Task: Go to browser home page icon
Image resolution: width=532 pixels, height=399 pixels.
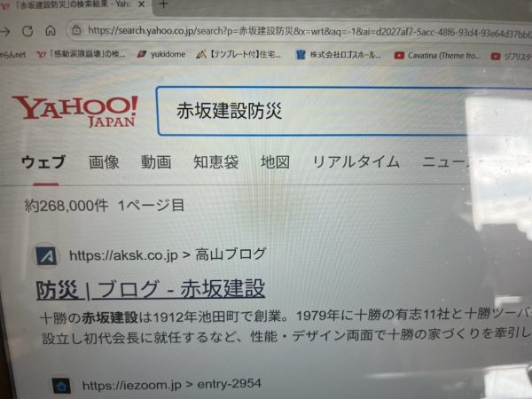Action: pyautogui.click(x=51, y=30)
